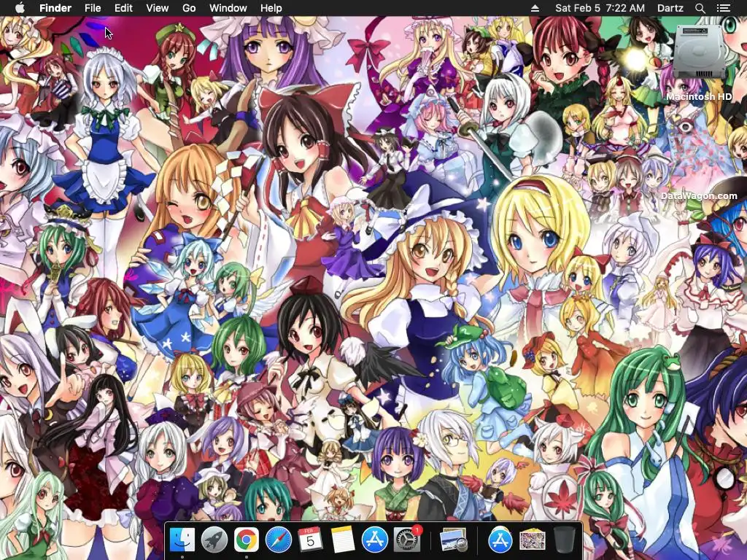747x560 pixels.
Task: Open Preview app in the Dock
Action: click(453, 541)
